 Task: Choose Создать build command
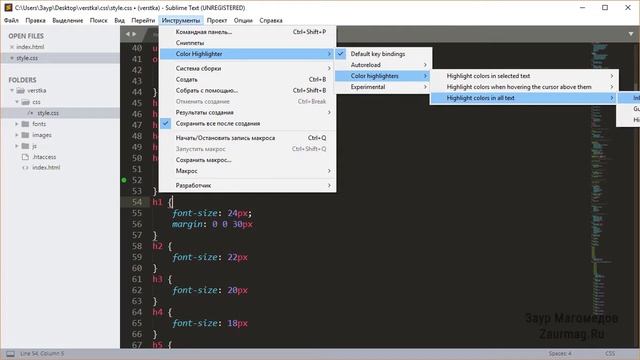tap(247, 80)
